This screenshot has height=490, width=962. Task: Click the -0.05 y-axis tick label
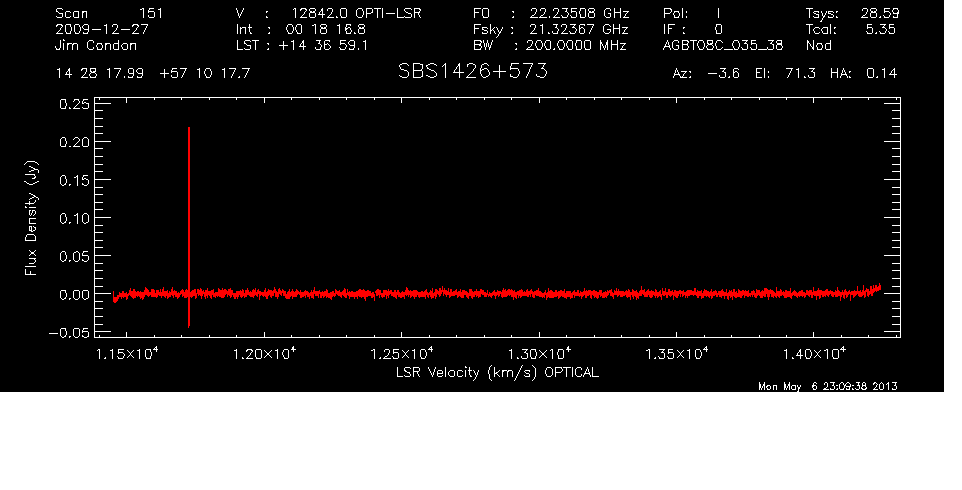tap(69, 333)
